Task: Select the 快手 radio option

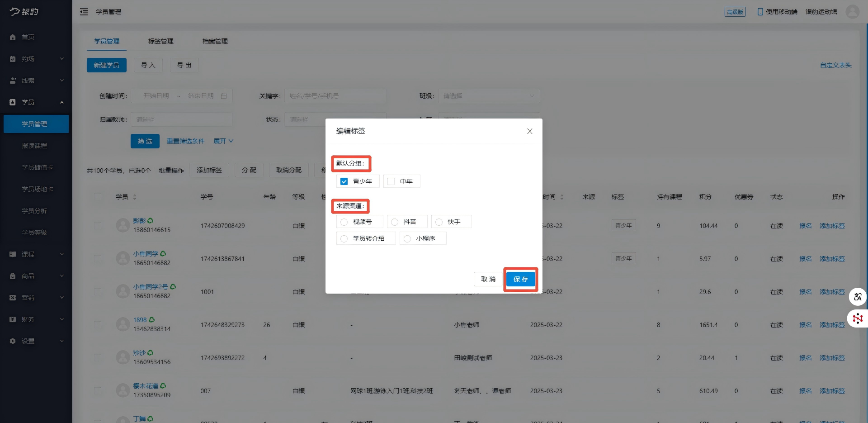Action: (x=439, y=222)
